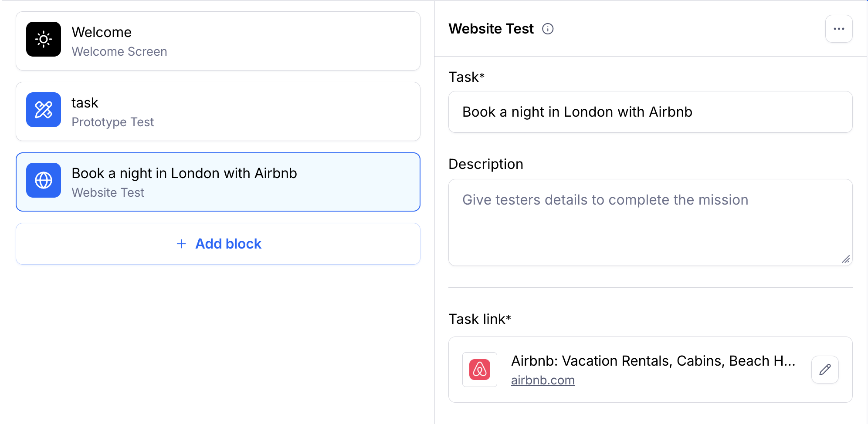Click the Website Test globe icon
This screenshot has width=868, height=424.
click(x=44, y=180)
